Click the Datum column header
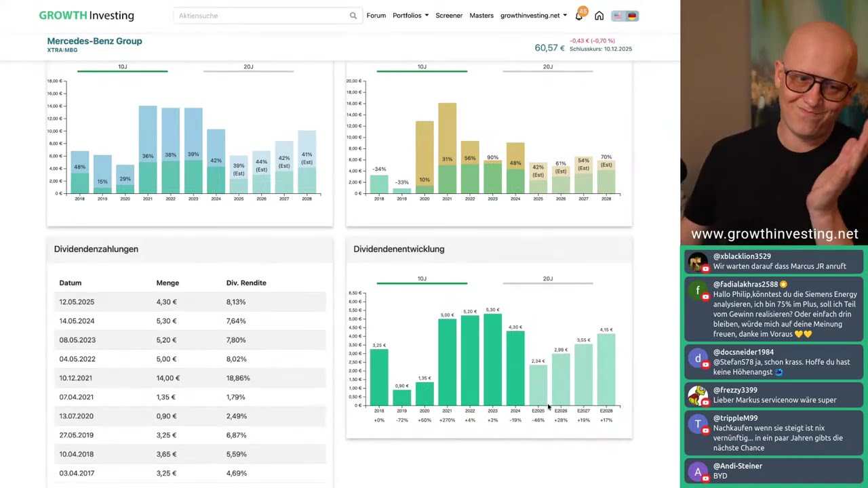This screenshot has width=868, height=488. 71,283
